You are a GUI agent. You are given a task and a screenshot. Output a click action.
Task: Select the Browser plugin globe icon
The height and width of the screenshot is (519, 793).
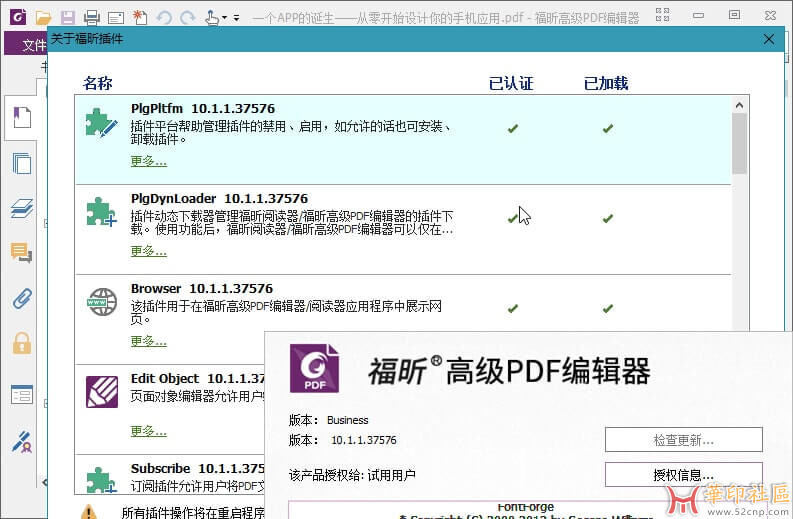[x=102, y=302]
